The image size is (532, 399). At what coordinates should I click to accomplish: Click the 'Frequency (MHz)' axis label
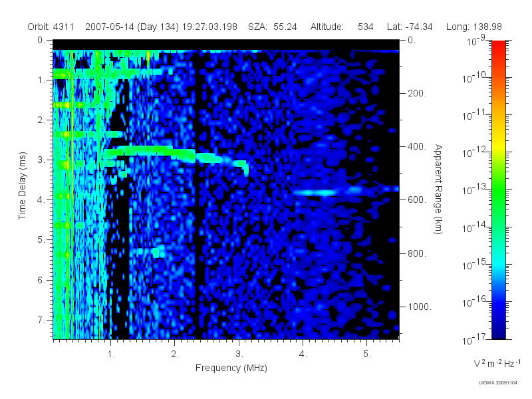[231, 368]
